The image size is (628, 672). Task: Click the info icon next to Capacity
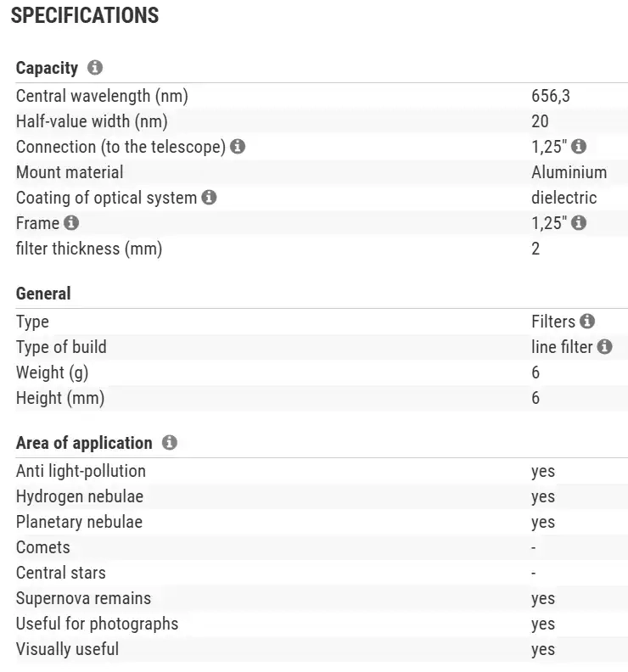tap(95, 68)
